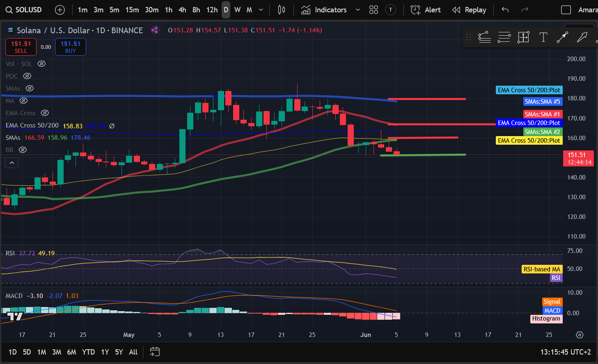Open the Go to date calendar
This screenshot has width=598, height=364.
pyautogui.click(x=155, y=352)
